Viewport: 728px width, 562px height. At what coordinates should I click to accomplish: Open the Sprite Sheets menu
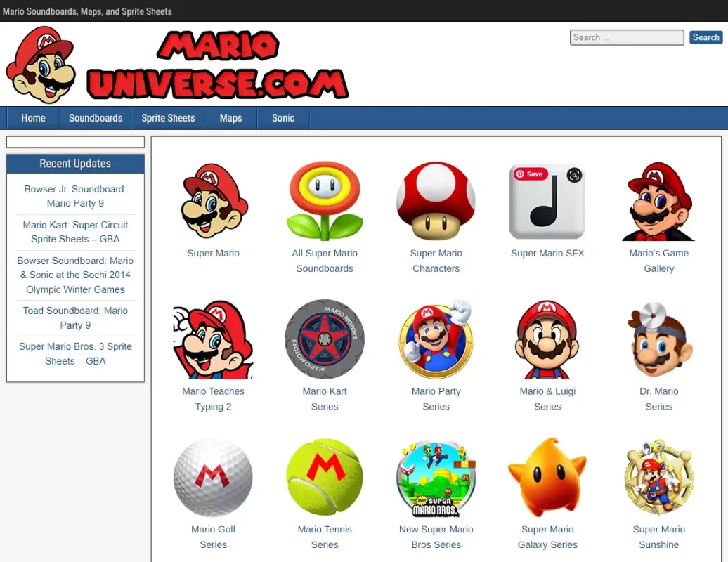click(x=168, y=118)
